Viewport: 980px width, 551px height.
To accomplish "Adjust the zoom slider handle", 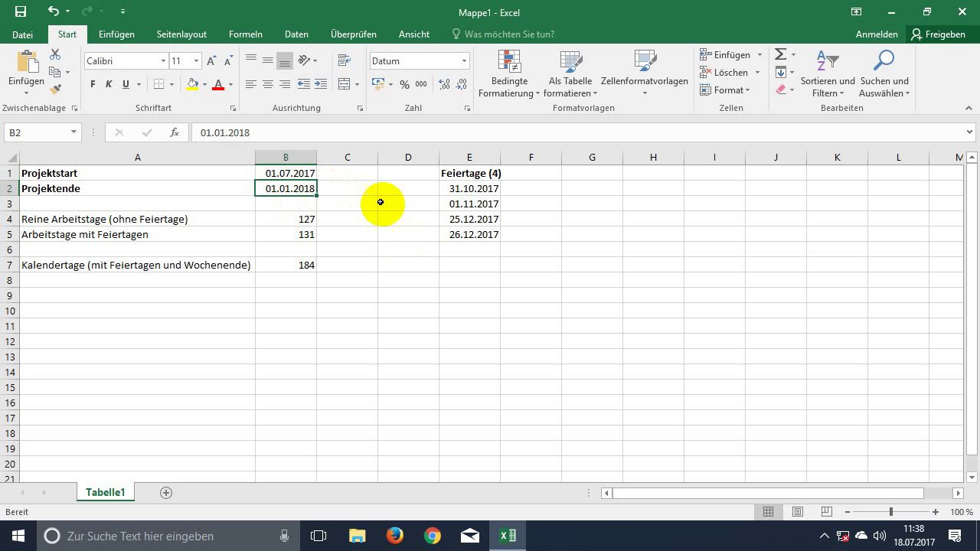I will (x=890, y=512).
